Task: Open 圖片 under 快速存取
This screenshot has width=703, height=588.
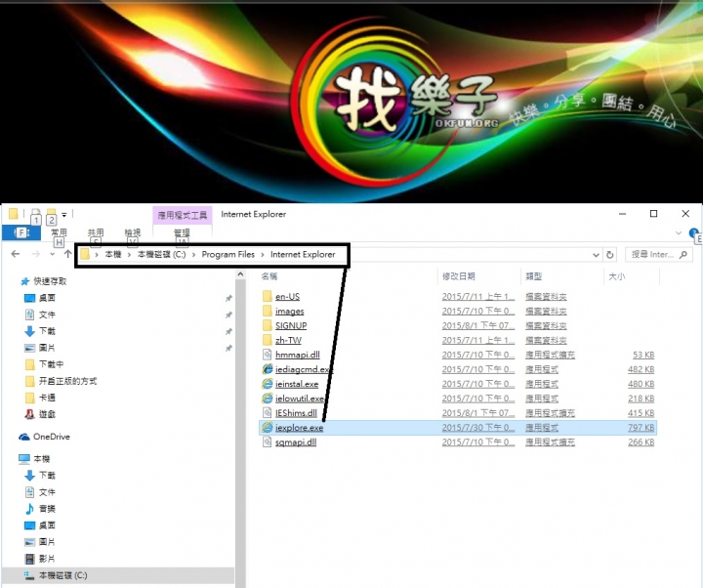Action: (40, 348)
